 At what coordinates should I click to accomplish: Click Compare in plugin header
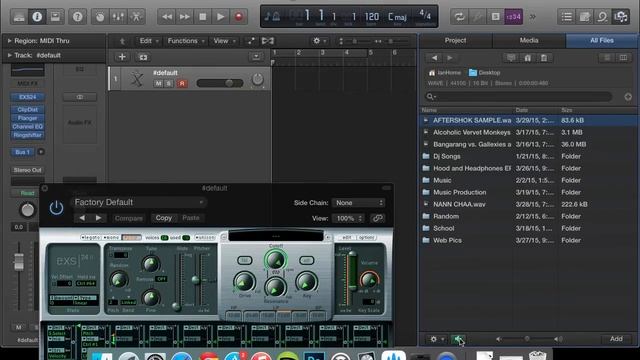pyautogui.click(x=129, y=218)
